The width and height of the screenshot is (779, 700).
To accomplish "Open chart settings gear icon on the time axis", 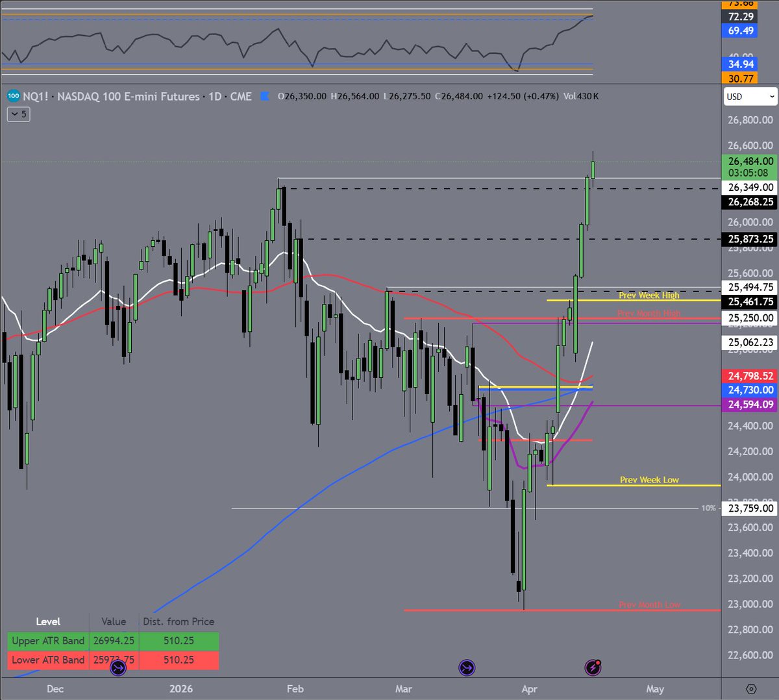I will [x=751, y=689].
